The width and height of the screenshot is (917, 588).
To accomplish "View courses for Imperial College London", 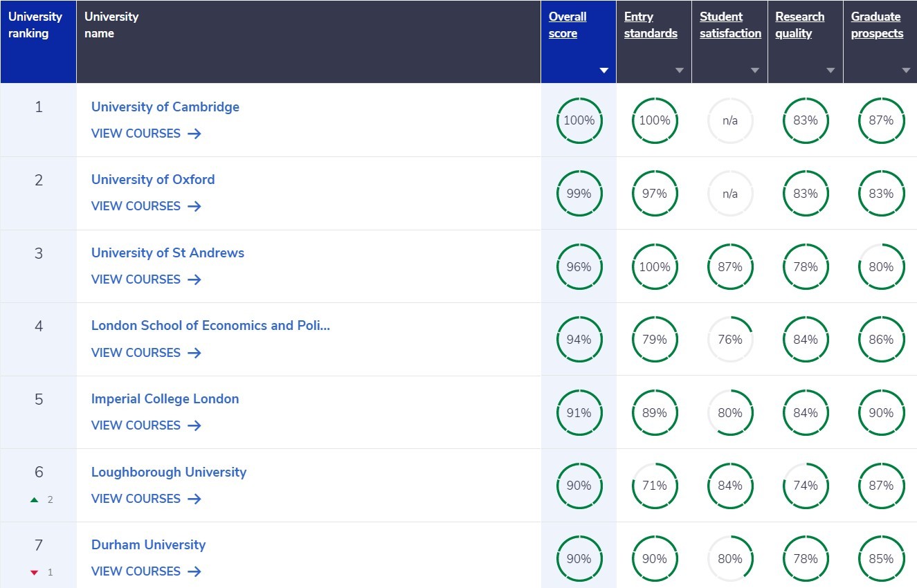I will click(x=146, y=425).
